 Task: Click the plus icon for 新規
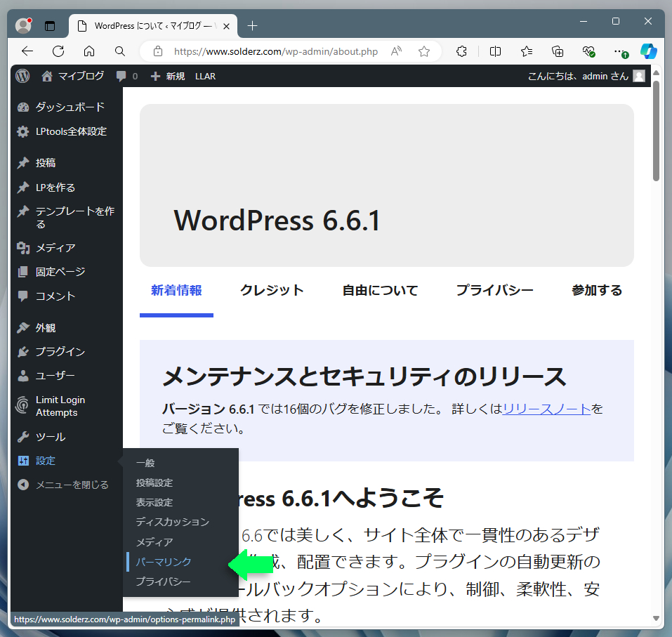coord(155,77)
